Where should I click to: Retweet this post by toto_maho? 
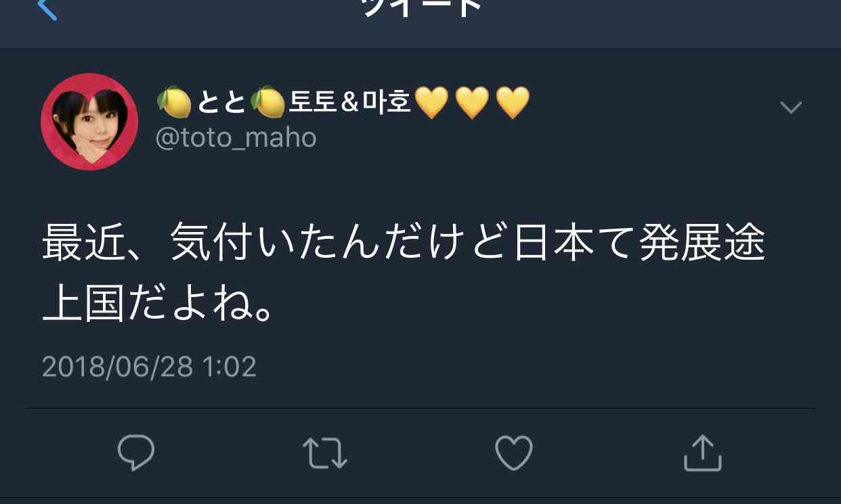tap(324, 453)
